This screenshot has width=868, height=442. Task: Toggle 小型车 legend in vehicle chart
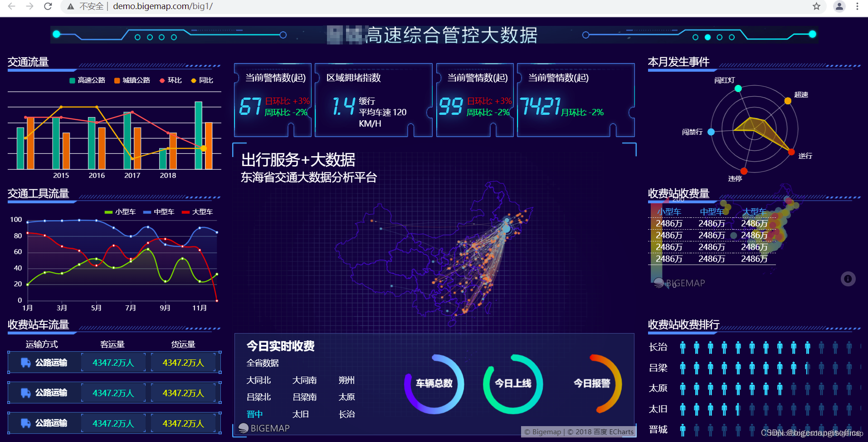(120, 212)
